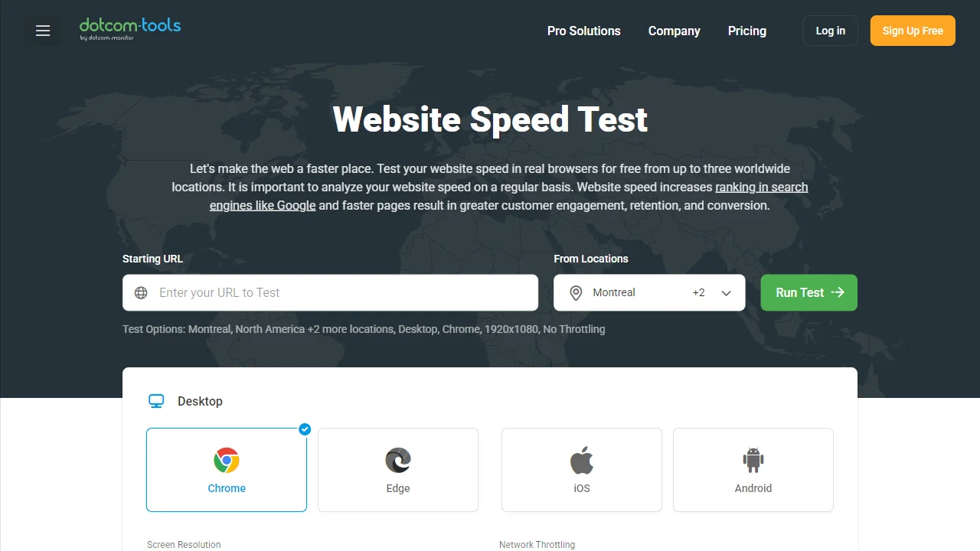Click the +2 locations count

pyautogui.click(x=698, y=292)
